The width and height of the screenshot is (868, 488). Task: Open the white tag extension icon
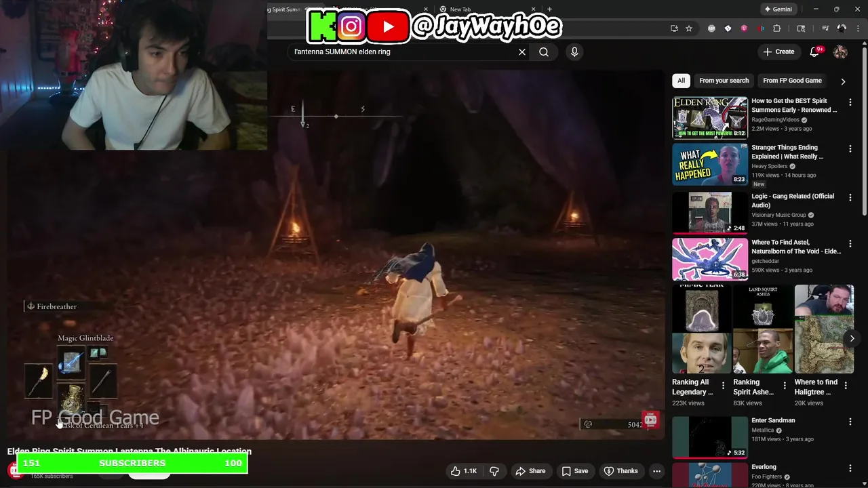728,28
